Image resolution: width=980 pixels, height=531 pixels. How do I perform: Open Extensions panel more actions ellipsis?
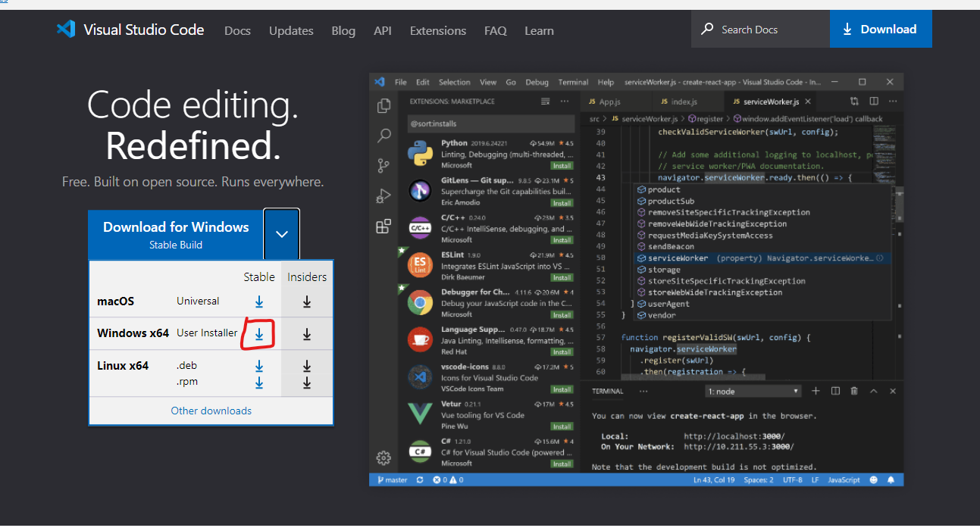564,102
